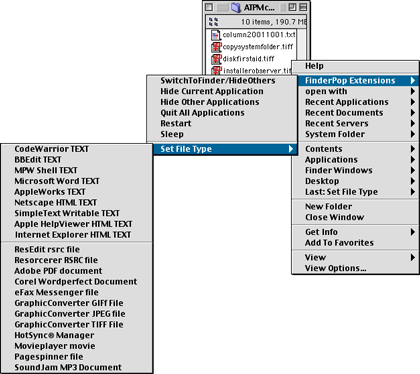Expand the Set File Type submenu arrow

click(x=291, y=149)
